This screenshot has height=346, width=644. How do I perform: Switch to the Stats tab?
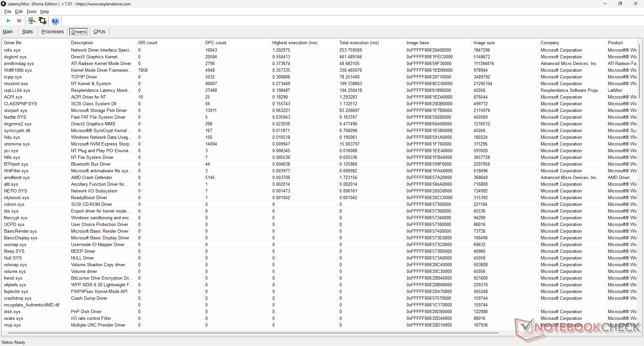(x=28, y=32)
